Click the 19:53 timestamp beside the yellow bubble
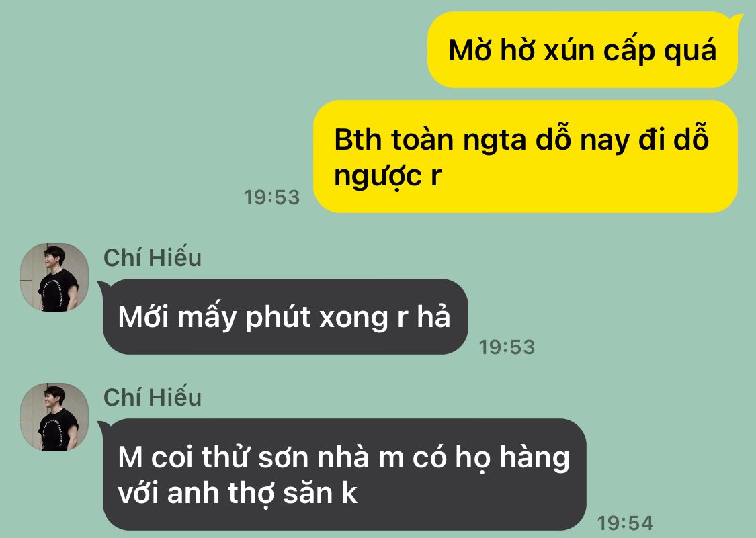 click(271, 197)
